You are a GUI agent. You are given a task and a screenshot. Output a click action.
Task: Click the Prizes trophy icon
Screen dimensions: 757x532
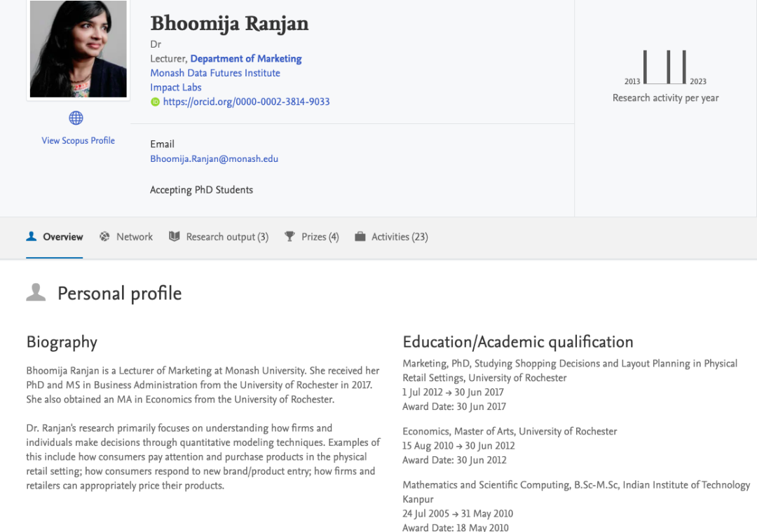click(x=289, y=237)
